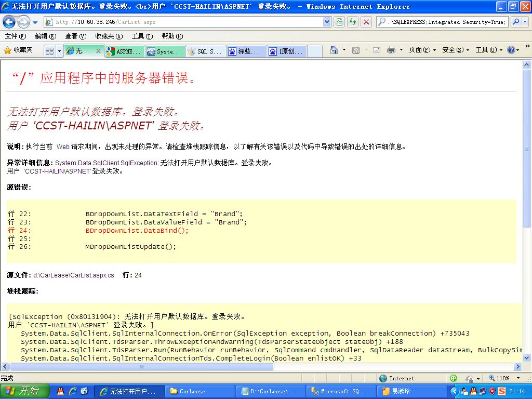Image resolution: width=532 pixels, height=399 pixels.
Task: Click the red shield security tray icon
Action: click(493, 392)
